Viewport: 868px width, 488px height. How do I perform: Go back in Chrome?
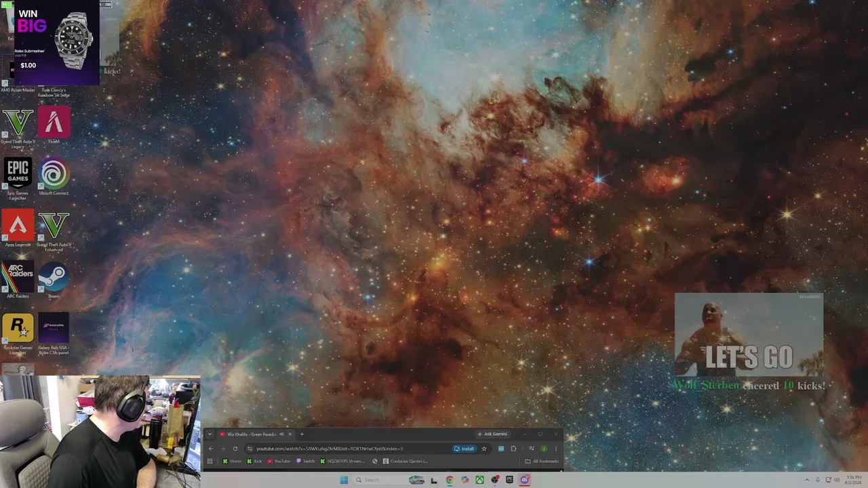tap(211, 449)
